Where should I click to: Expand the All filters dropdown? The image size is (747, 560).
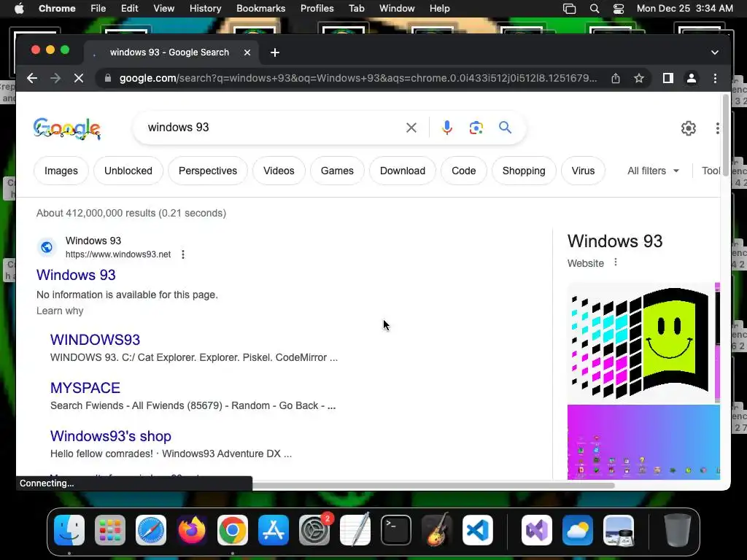(653, 171)
